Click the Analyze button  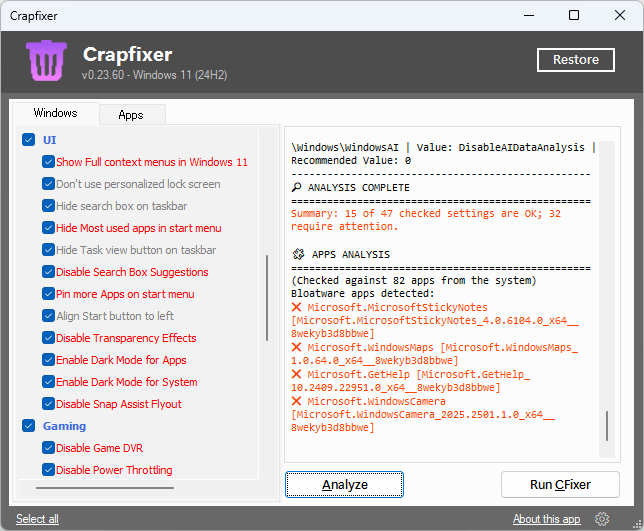pyautogui.click(x=345, y=485)
